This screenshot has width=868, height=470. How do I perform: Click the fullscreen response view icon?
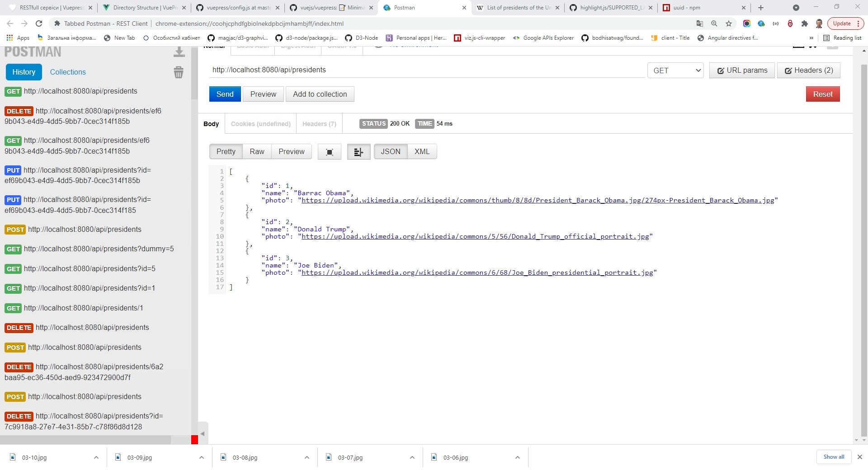330,152
